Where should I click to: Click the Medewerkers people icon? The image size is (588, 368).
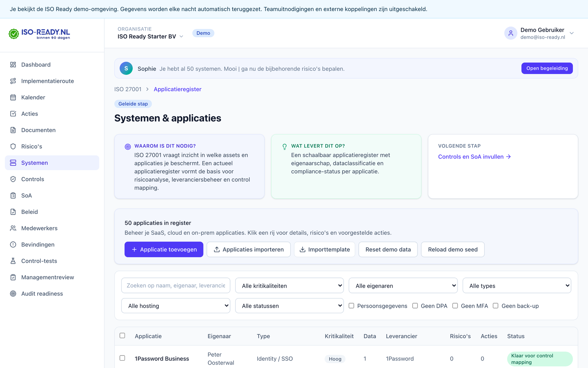[x=13, y=228]
